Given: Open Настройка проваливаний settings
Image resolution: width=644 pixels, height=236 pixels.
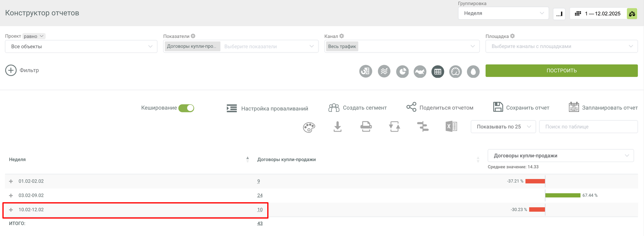Looking at the screenshot, I should (x=267, y=109).
